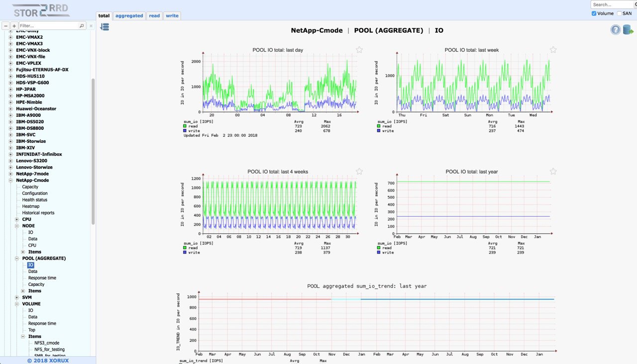Open the help question mark icon
This screenshot has width=637, height=364.
point(616,30)
